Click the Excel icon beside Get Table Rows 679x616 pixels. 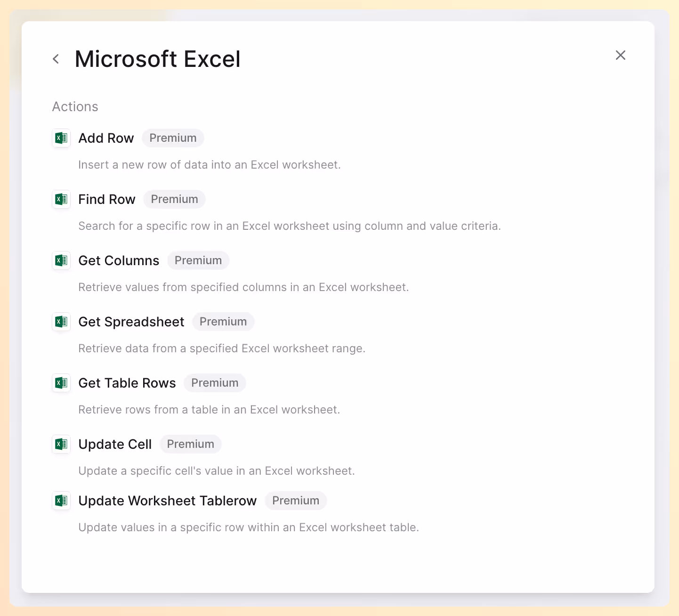point(61,383)
